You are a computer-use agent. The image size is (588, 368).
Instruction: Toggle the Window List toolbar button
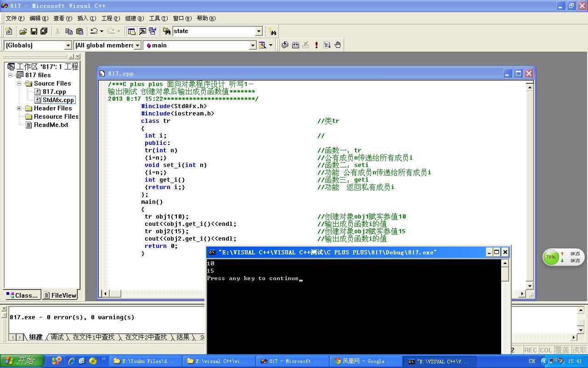153,31
